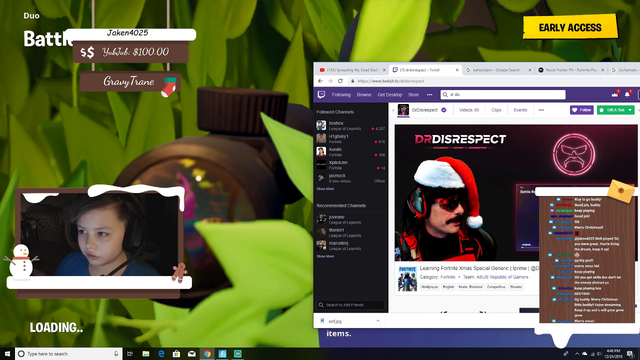Click the browser forward arrow
Viewport: 640px width, 360px height.
tap(330, 81)
